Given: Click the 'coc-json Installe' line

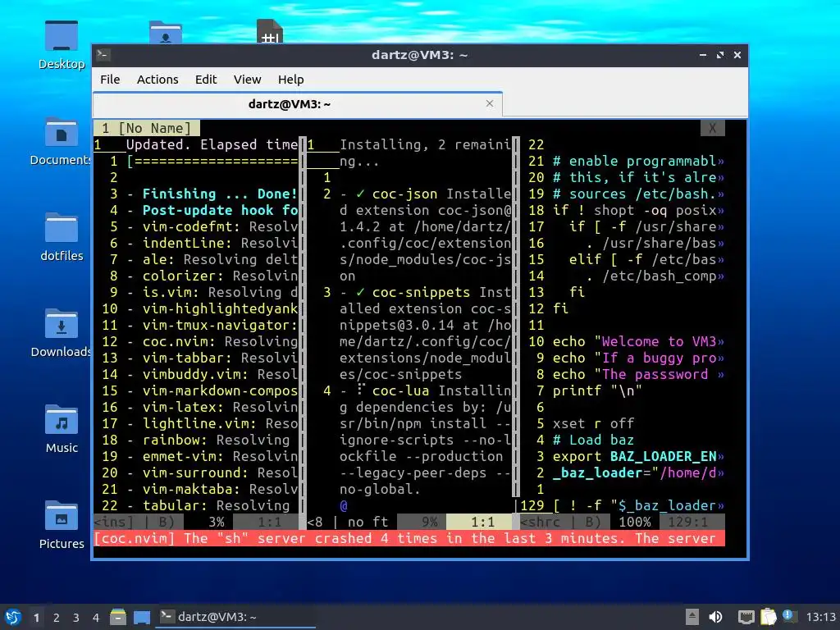Looking at the screenshot, I should (x=426, y=194).
